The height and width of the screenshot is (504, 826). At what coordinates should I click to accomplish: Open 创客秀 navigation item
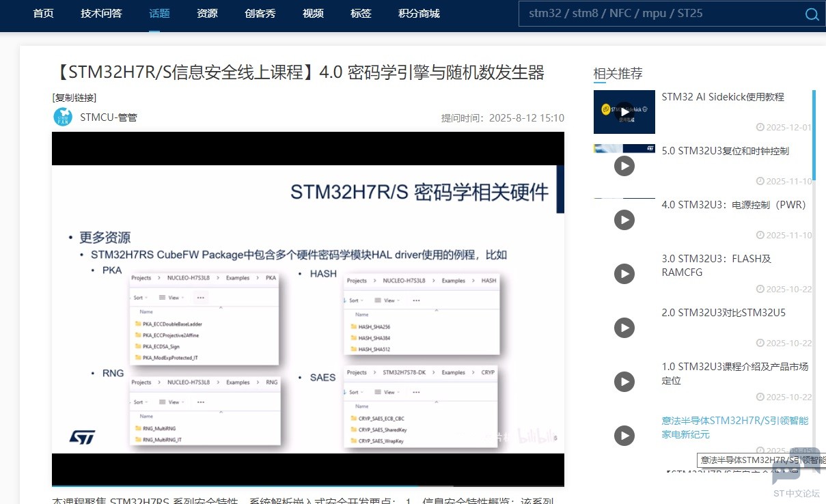click(x=260, y=14)
